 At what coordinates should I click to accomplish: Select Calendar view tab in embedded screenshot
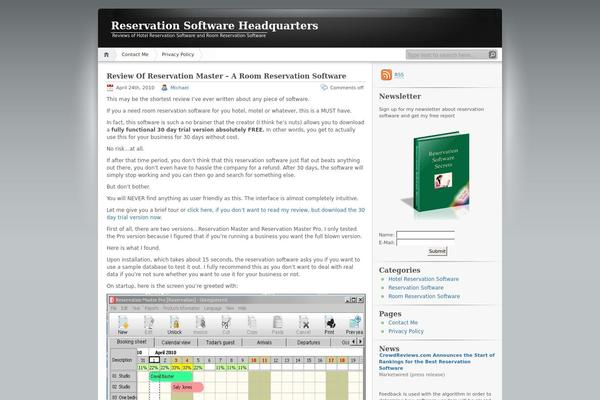176,343
